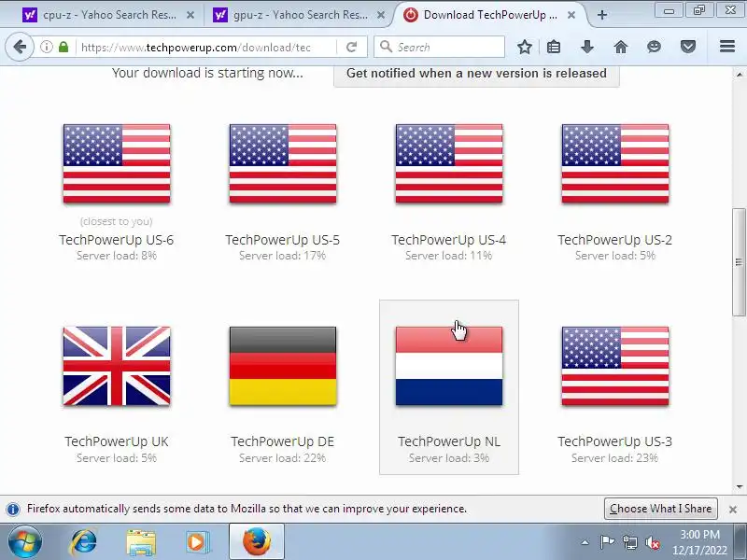Select TechPowerUp US-2 server flag
The image size is (747, 560).
[615, 163]
